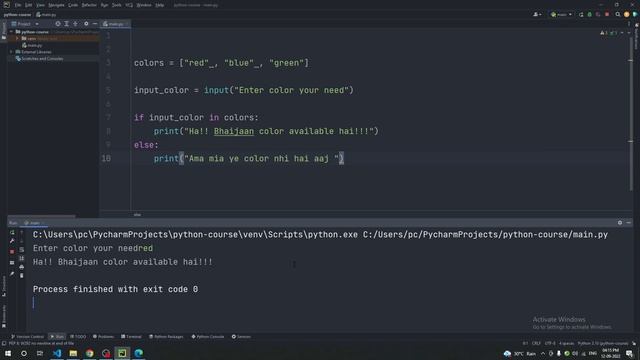Open the Version Control tool window
Viewport: 640px width, 360px height.
pyautogui.click(x=27, y=337)
